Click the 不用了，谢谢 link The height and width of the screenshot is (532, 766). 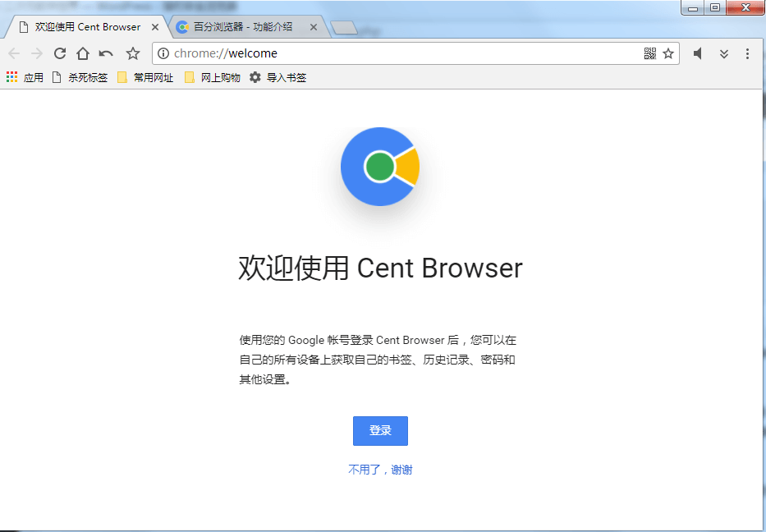click(380, 470)
